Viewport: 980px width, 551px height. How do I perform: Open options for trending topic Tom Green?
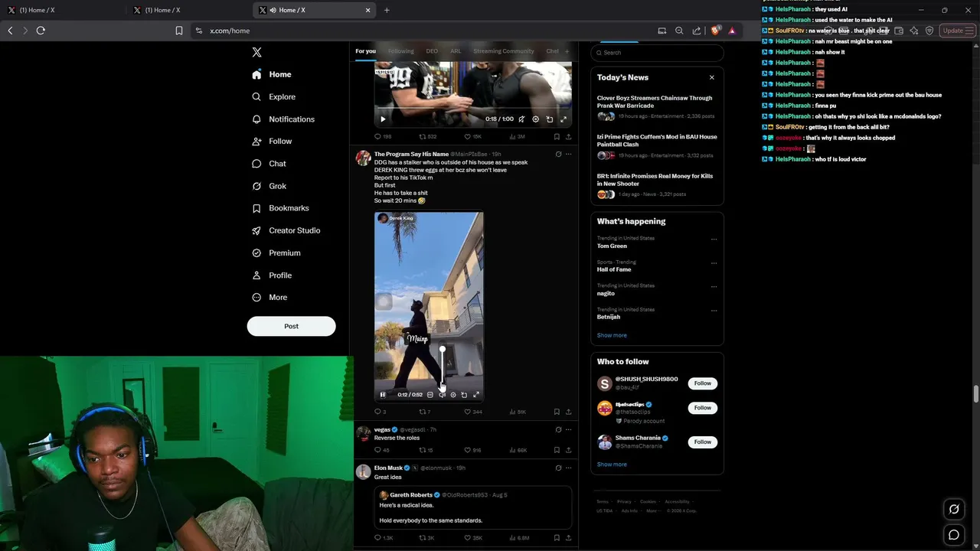[x=714, y=239]
